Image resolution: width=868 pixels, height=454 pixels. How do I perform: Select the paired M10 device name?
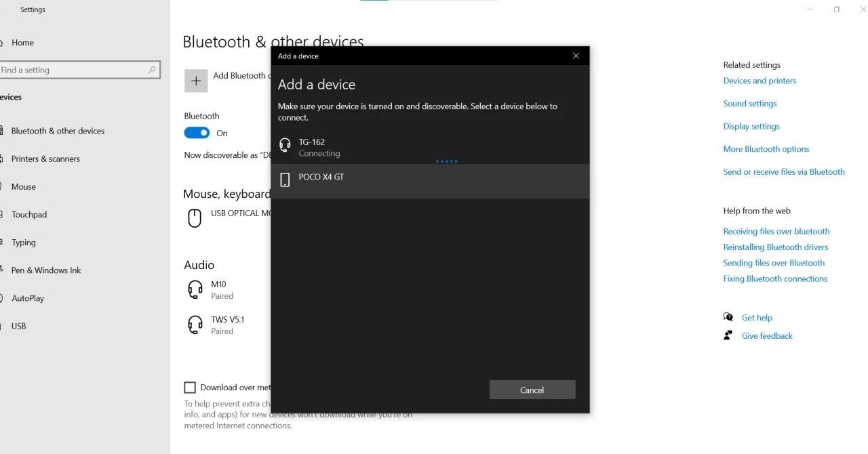coord(218,285)
